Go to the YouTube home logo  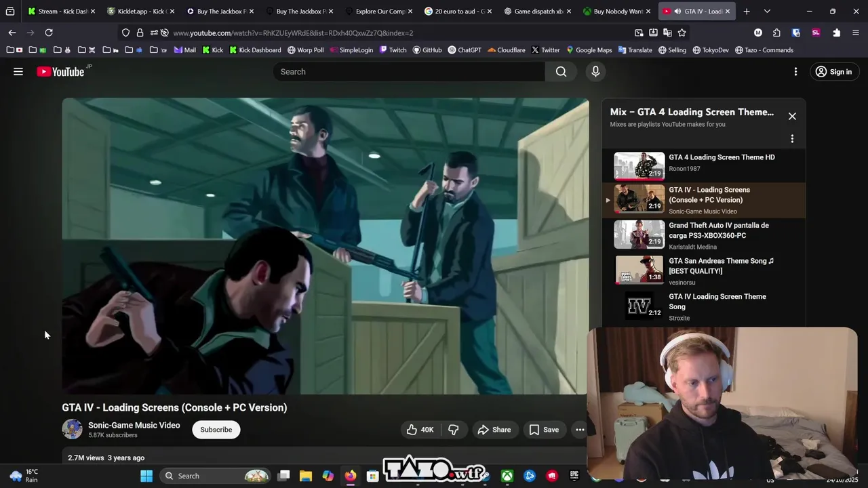click(x=60, y=72)
